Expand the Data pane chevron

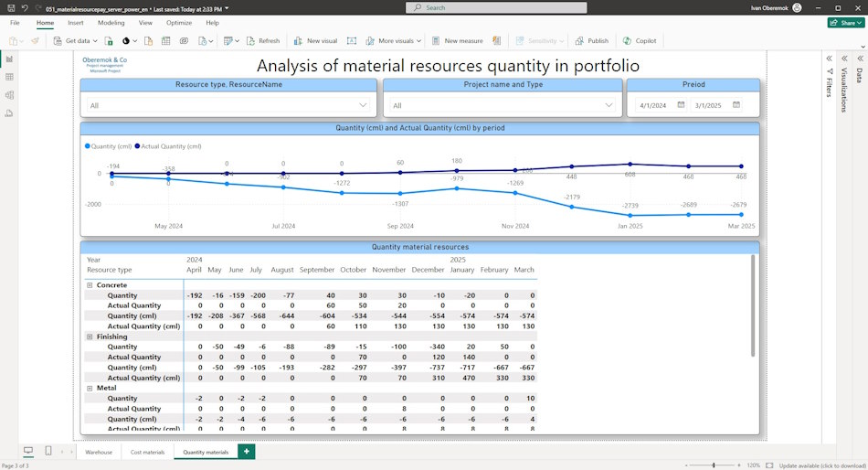861,59
